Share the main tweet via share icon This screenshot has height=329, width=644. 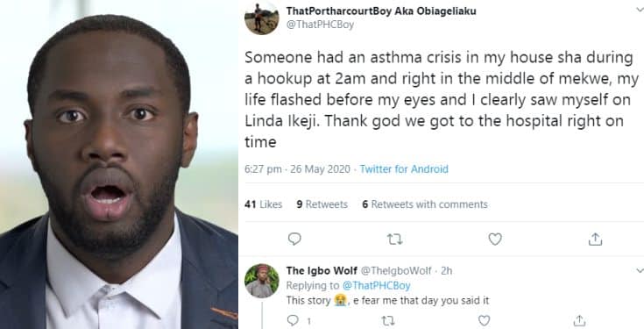[x=595, y=239]
